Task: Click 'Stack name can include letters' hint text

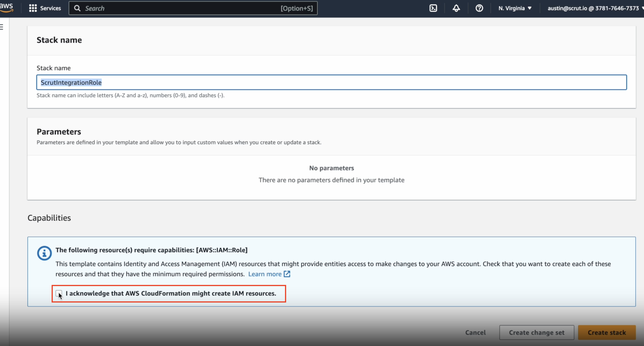Action: 131,95
